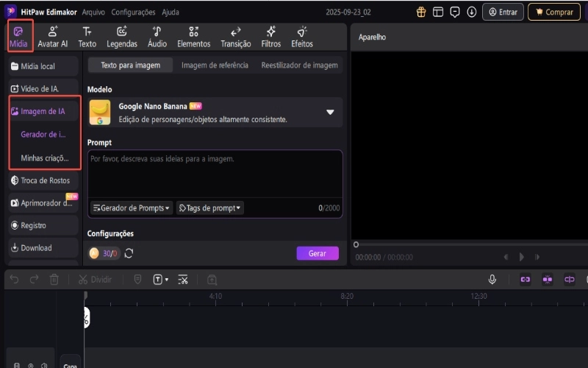Open the feedback message icon
The image size is (588, 368).
point(455,12)
